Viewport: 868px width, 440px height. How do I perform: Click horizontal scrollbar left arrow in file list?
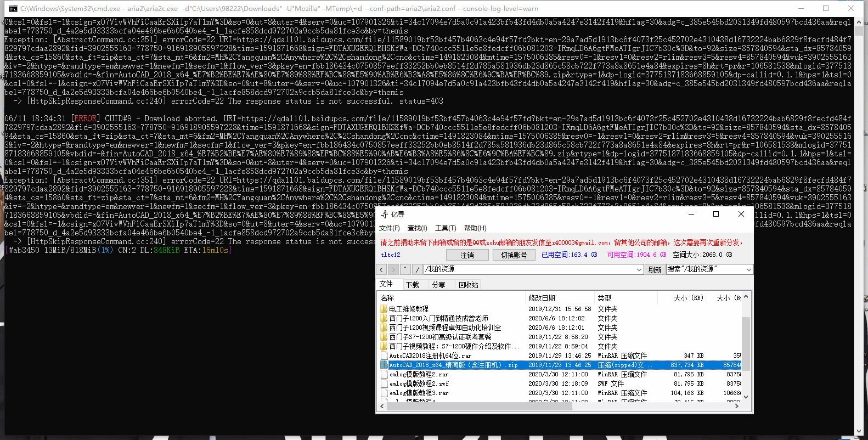[382, 406]
